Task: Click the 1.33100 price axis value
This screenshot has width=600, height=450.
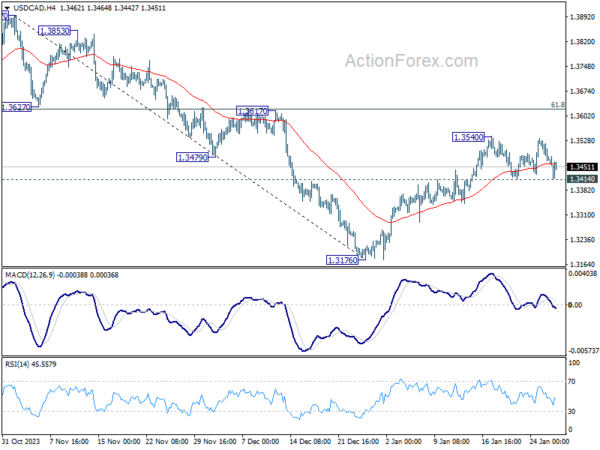Action: (582, 215)
